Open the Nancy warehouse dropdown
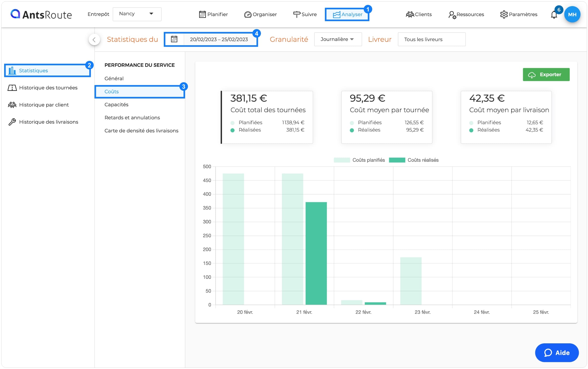 [x=137, y=14]
